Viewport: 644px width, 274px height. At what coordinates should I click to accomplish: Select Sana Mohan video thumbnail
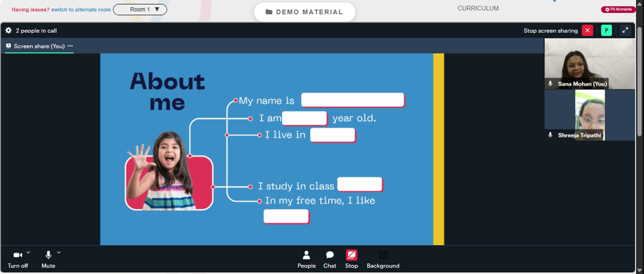589,64
